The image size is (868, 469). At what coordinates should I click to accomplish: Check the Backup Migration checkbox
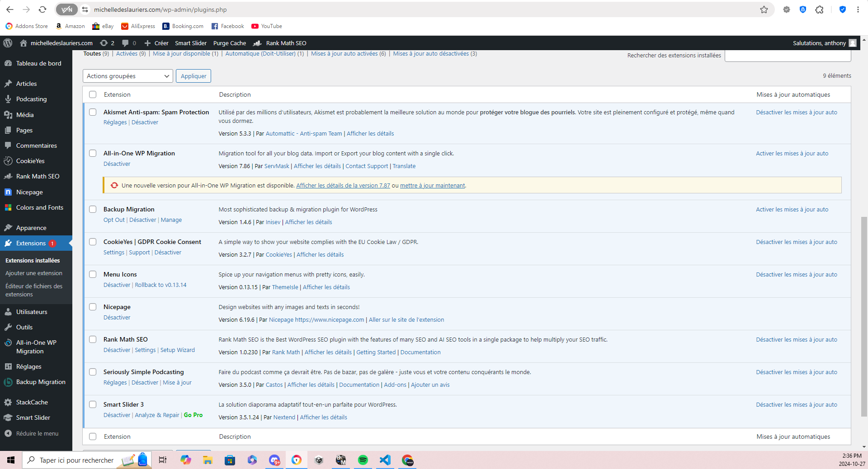[93, 209]
